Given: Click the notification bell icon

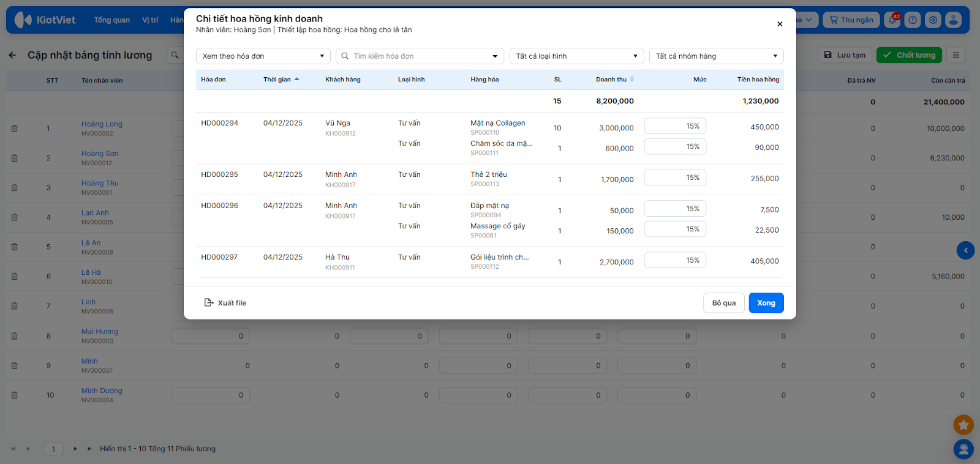Looking at the screenshot, I should tap(892, 20).
